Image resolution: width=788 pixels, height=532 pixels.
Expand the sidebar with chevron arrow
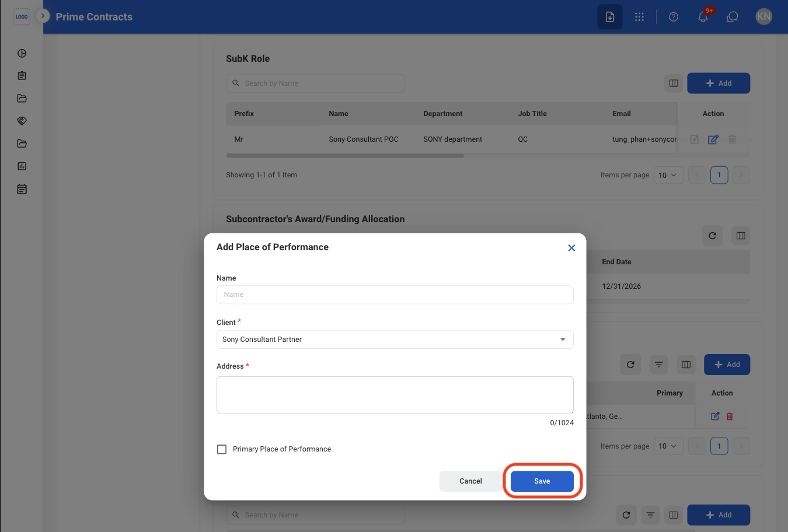tap(43, 16)
